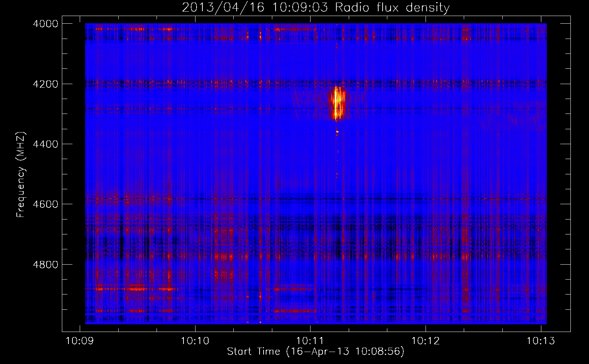Click the '4000' frequency axis label
This screenshot has height=364, width=589.
(x=45, y=24)
